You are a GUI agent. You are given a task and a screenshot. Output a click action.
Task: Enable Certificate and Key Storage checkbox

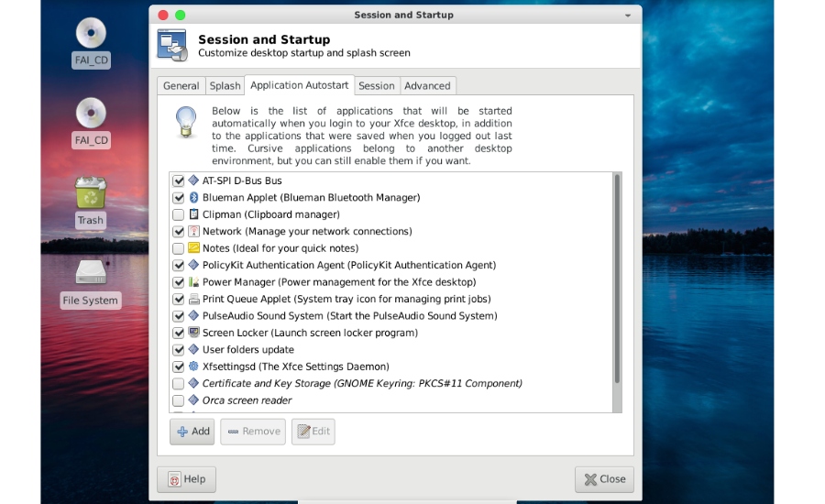(179, 383)
